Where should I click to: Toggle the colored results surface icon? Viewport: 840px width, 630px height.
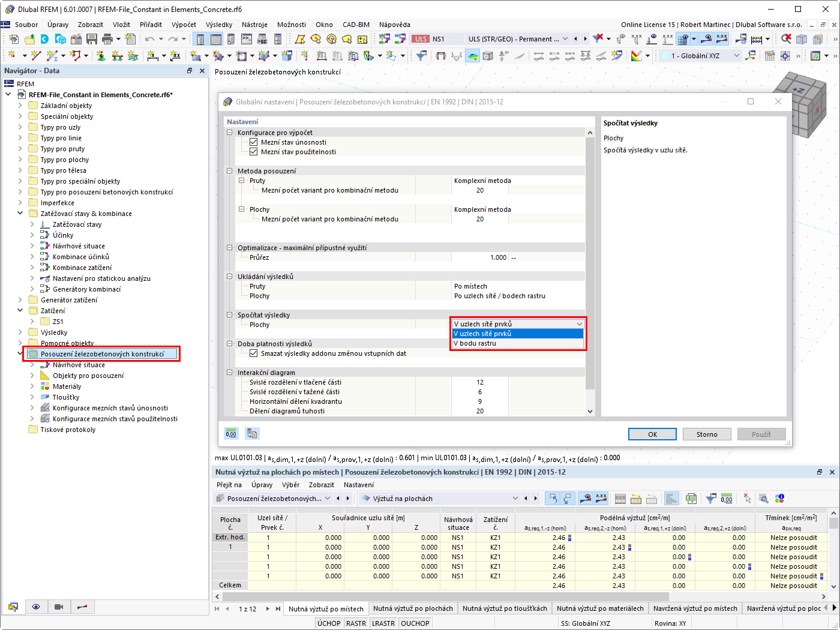[472, 56]
